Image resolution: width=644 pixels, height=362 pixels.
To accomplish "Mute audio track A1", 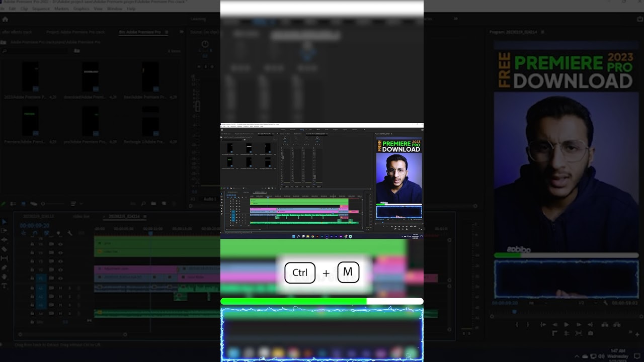I will click(60, 288).
